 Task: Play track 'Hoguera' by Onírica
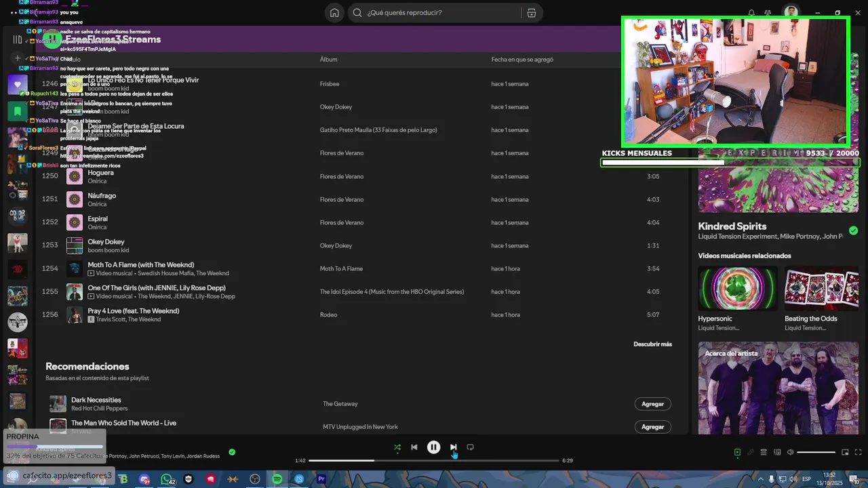[101, 173]
